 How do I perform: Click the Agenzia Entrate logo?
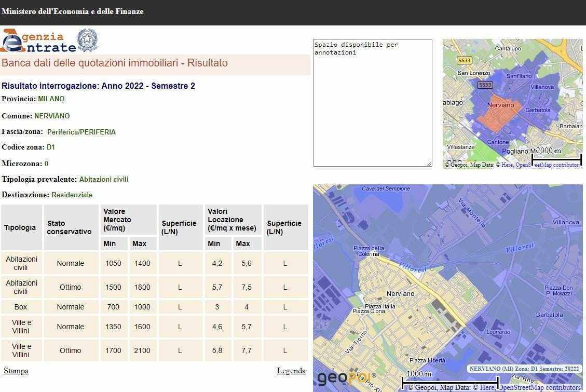[38, 41]
